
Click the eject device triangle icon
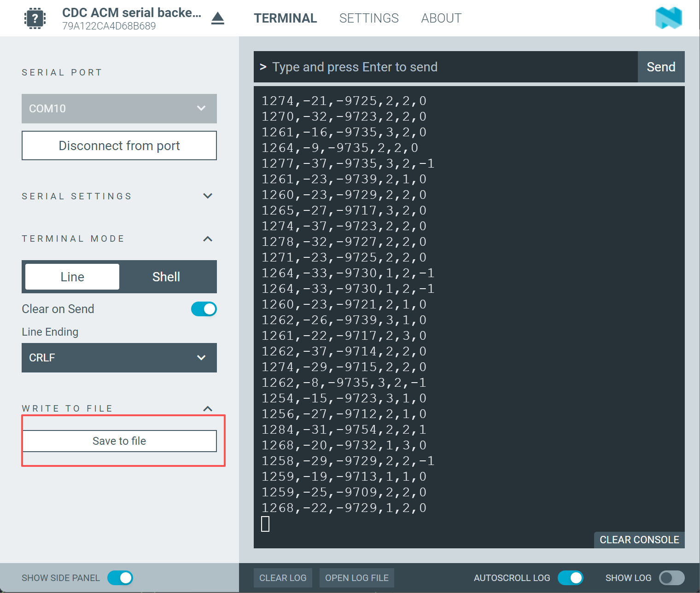point(218,18)
